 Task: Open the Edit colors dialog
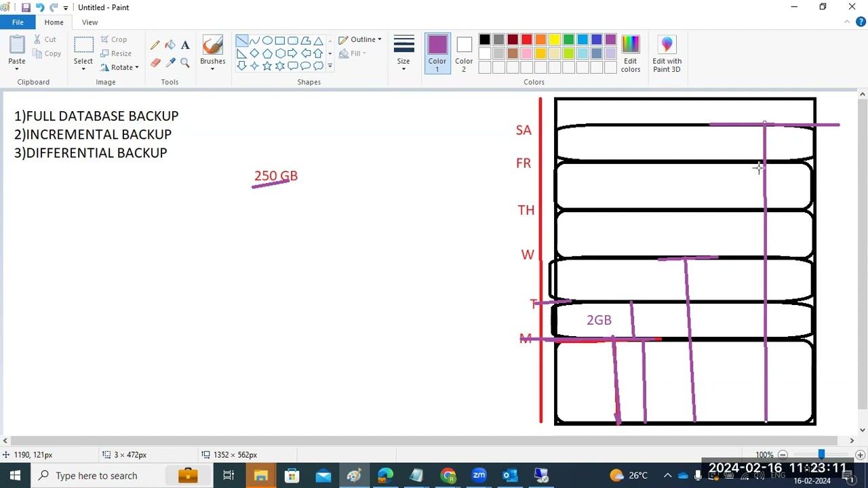(631, 54)
